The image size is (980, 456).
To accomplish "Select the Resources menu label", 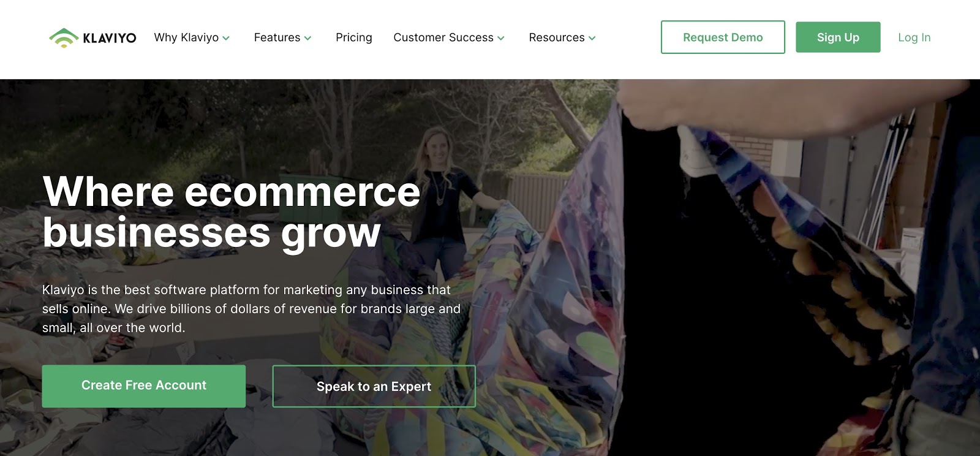I will (x=557, y=37).
